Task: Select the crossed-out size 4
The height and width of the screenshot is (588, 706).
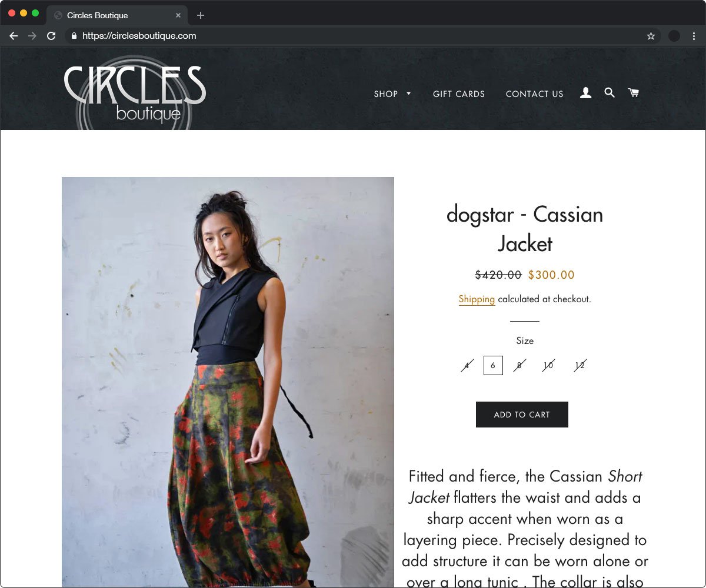Action: pos(467,366)
